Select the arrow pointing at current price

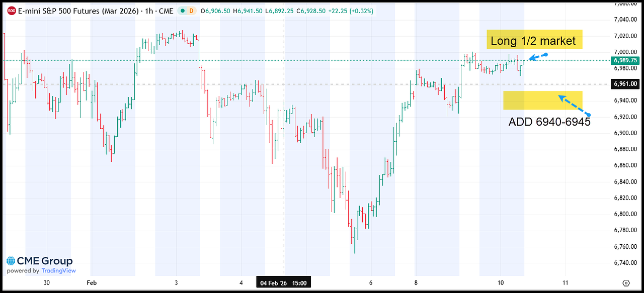click(537, 57)
